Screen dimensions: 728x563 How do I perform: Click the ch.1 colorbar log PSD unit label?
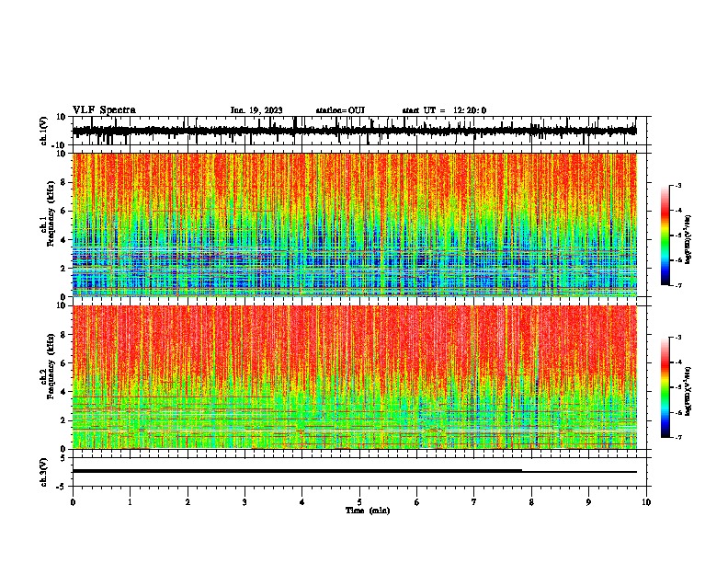tap(688, 240)
